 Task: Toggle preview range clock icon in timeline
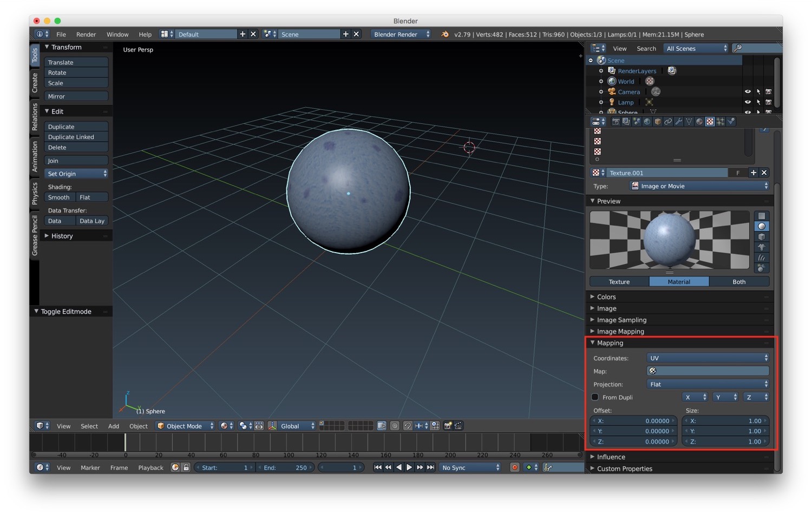[x=175, y=467]
